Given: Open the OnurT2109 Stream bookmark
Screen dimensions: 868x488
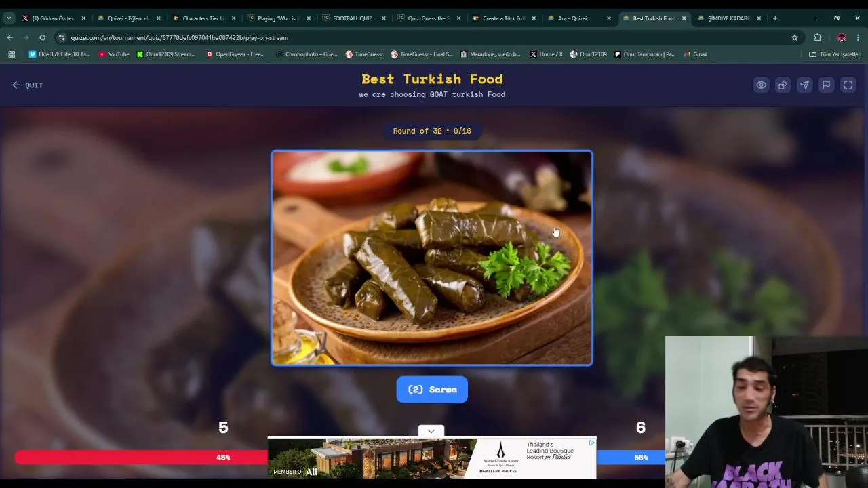Looking at the screenshot, I should [166, 54].
